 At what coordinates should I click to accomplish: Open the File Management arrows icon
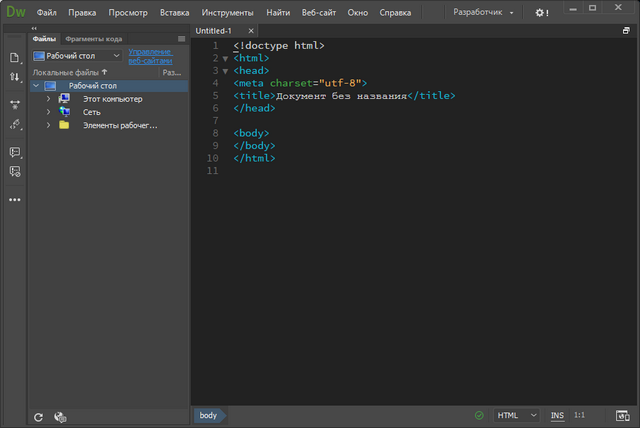point(15,77)
